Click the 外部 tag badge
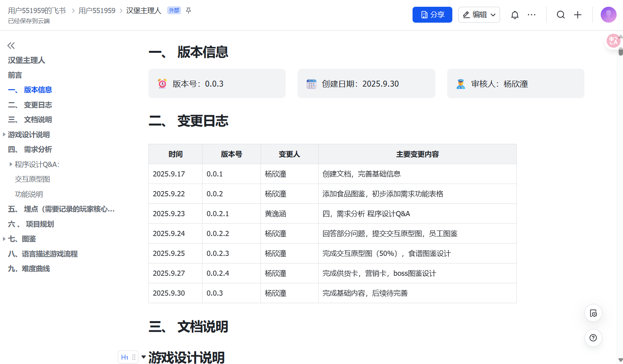 174,11
